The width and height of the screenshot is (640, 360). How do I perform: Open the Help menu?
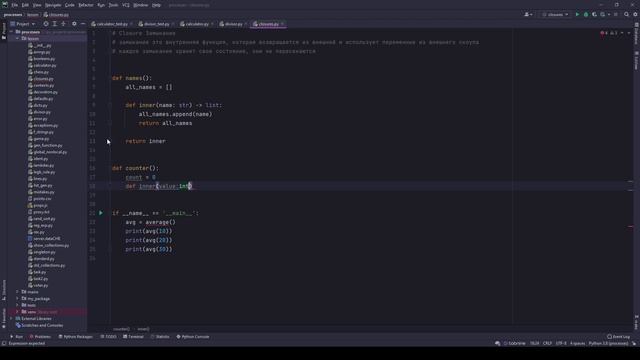[x=156, y=5]
